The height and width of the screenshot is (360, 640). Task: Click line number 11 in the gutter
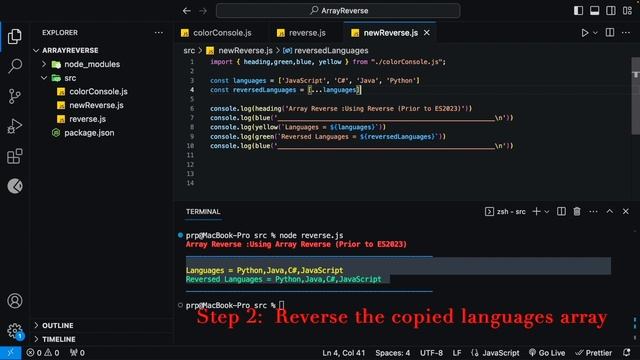click(x=190, y=155)
